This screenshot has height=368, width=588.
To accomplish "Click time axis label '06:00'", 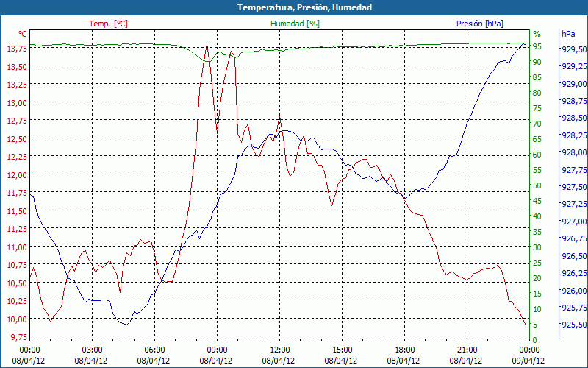I will (x=154, y=350).
